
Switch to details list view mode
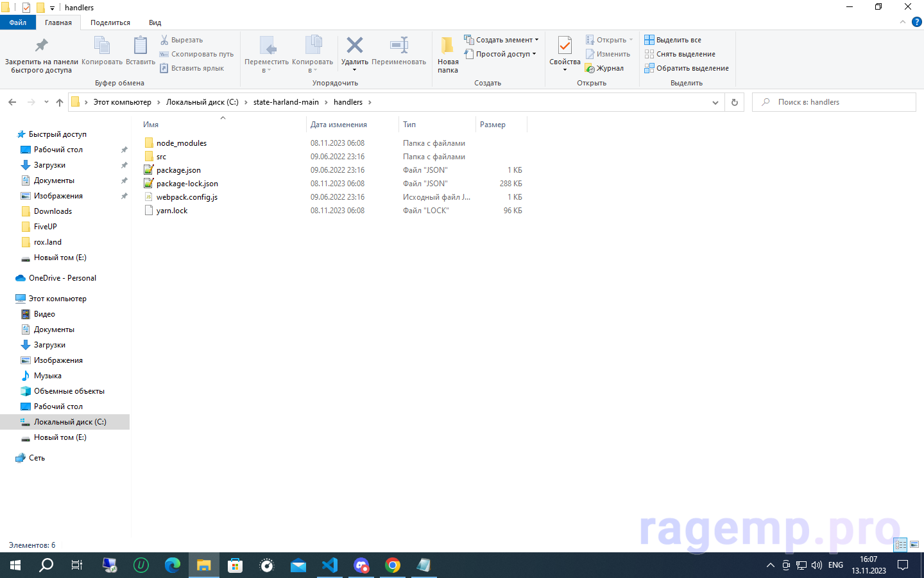(900, 545)
